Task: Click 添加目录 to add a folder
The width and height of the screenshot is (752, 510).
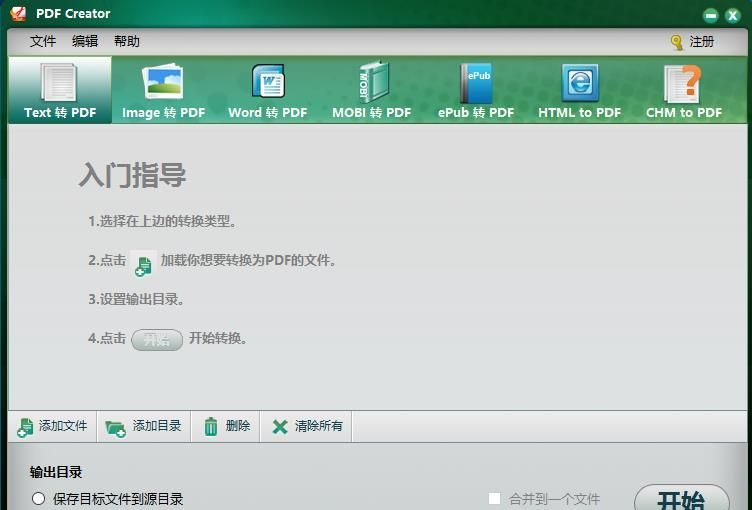Action: (x=144, y=426)
